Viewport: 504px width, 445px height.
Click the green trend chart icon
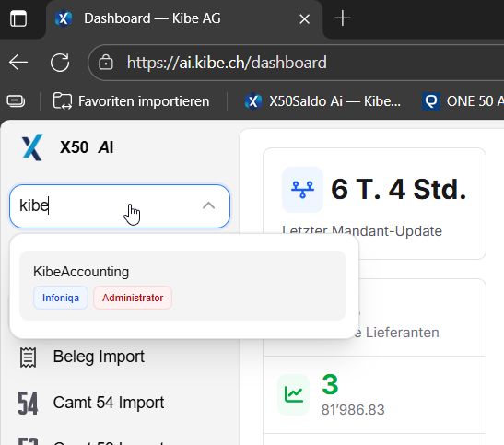tap(294, 394)
